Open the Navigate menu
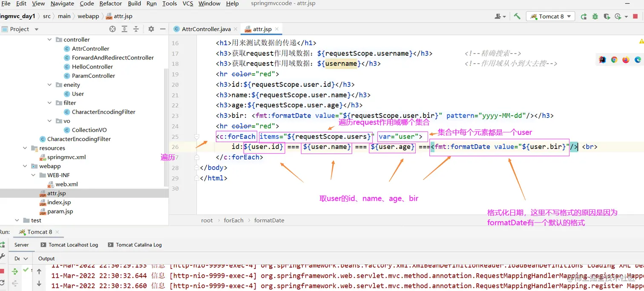The height and width of the screenshot is (291, 644). point(62,3)
